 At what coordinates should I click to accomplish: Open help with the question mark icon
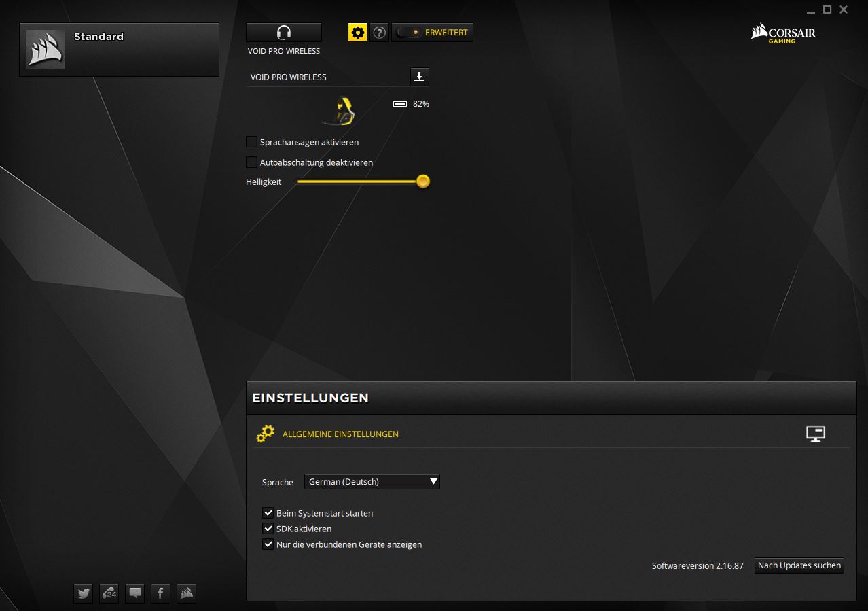(380, 33)
